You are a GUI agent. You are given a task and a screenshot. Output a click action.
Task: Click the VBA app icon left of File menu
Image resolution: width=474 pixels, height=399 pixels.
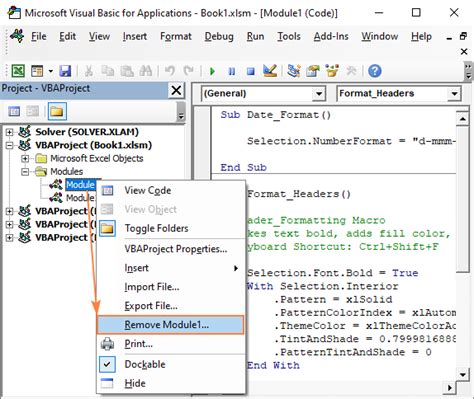(17, 35)
